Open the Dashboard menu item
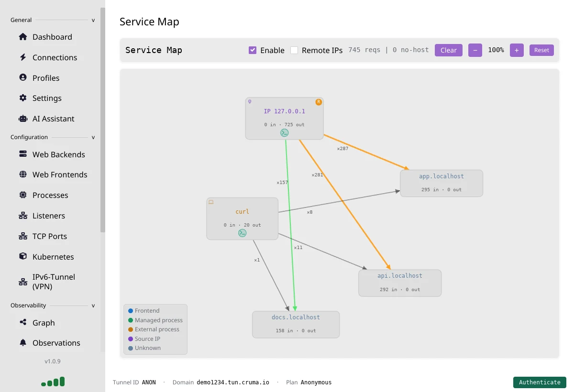 52,37
